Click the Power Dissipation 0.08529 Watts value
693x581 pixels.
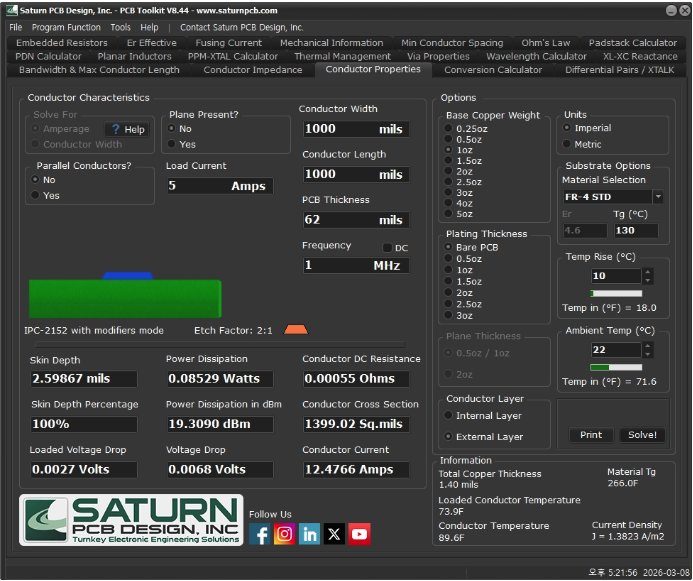pos(220,379)
